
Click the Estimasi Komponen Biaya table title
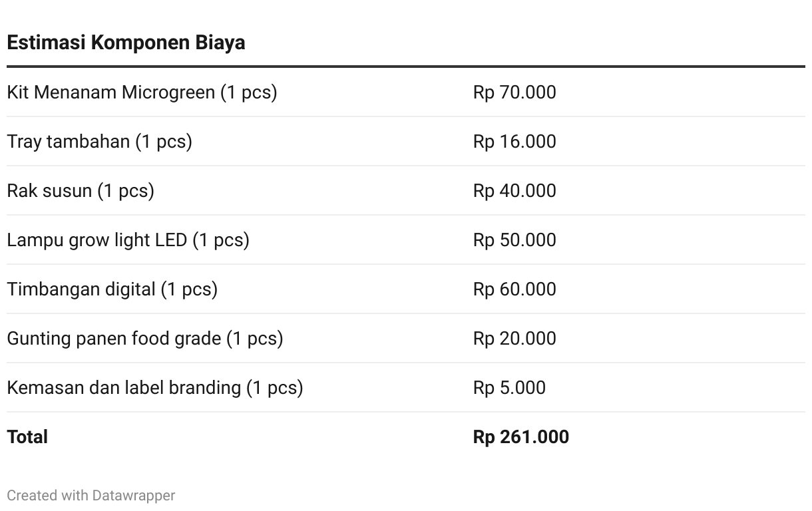click(x=126, y=43)
